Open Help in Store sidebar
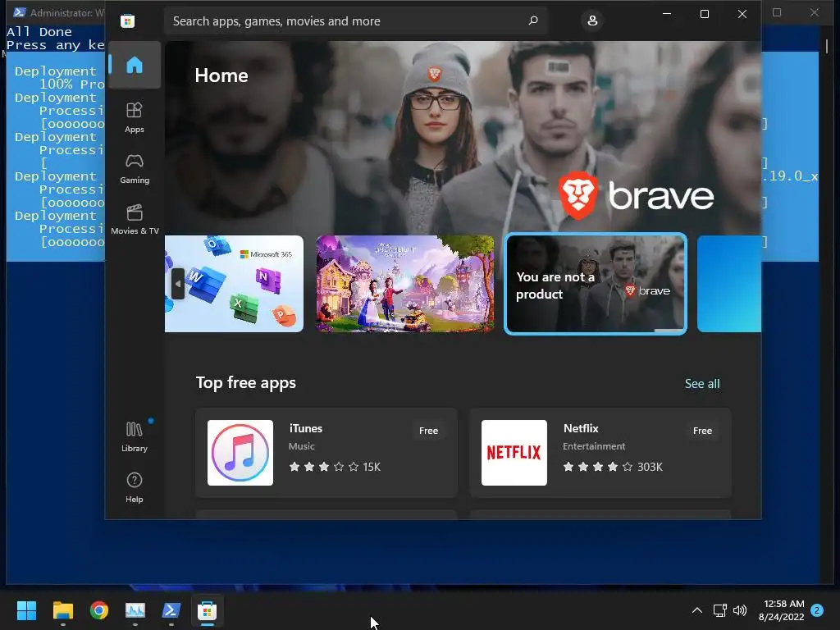Screen dimensions: 840x630 [x=135, y=487]
